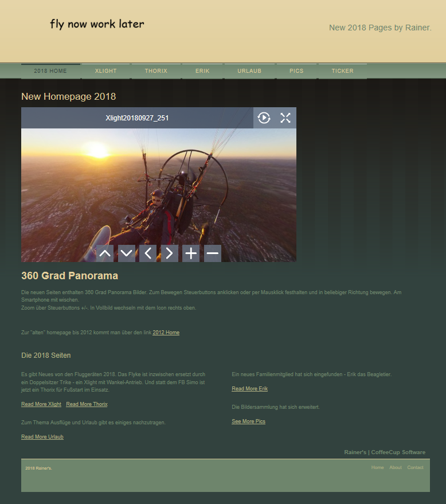Open the Read More Thorix link

[x=87, y=404]
